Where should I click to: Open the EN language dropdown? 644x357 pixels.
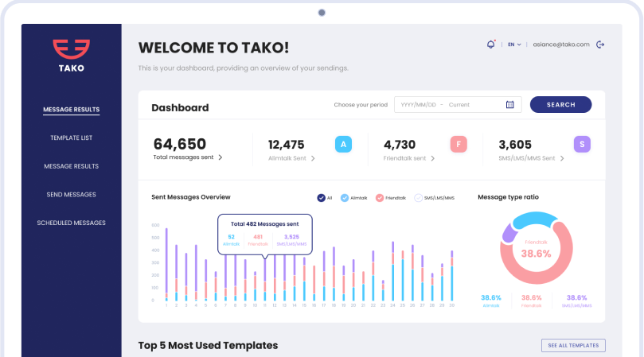pos(514,45)
